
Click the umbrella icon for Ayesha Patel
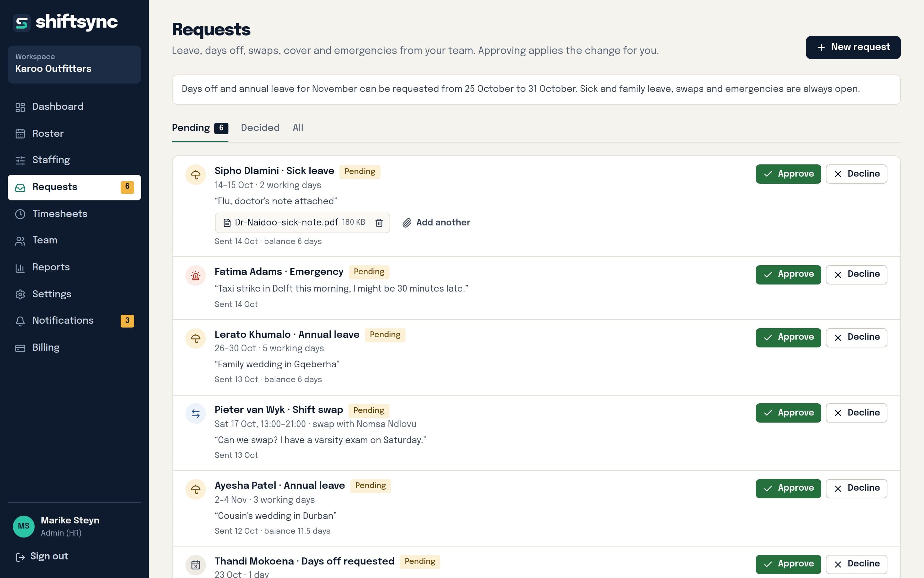coord(195,489)
